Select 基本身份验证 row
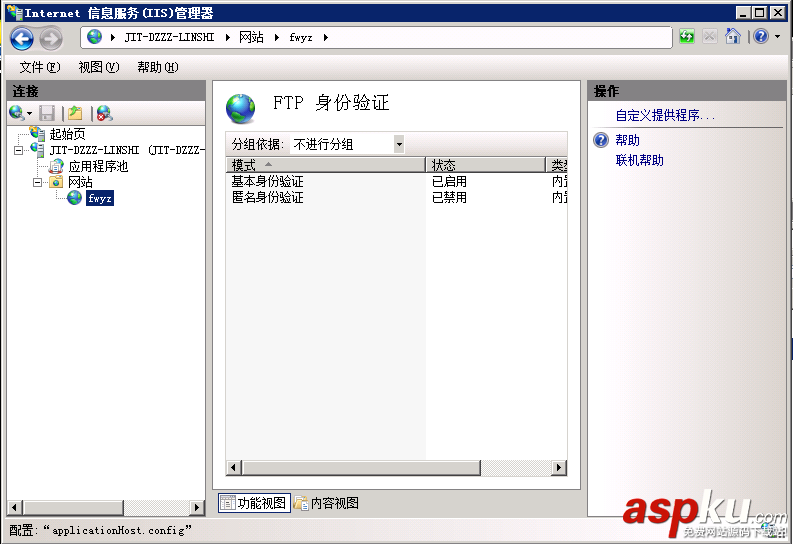The height and width of the screenshot is (544, 793). (396, 181)
